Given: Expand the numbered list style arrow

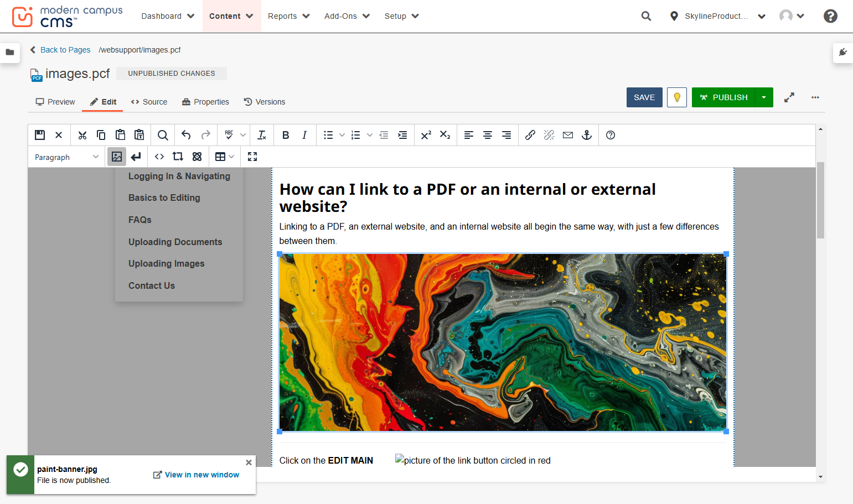Looking at the screenshot, I should [370, 135].
